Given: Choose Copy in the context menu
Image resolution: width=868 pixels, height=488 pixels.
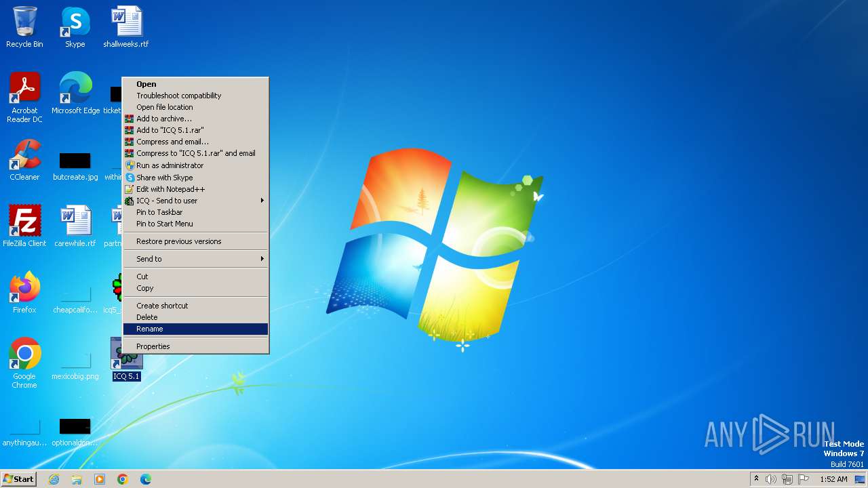Looking at the screenshot, I should point(195,288).
